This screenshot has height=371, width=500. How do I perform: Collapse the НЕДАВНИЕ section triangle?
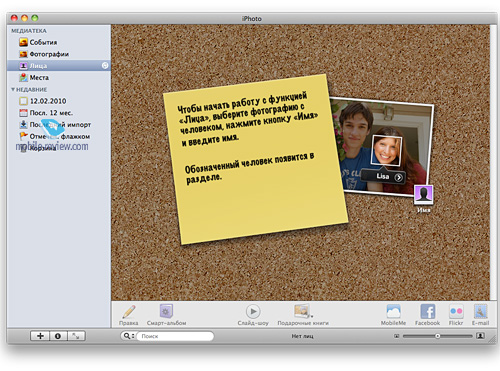point(13,90)
